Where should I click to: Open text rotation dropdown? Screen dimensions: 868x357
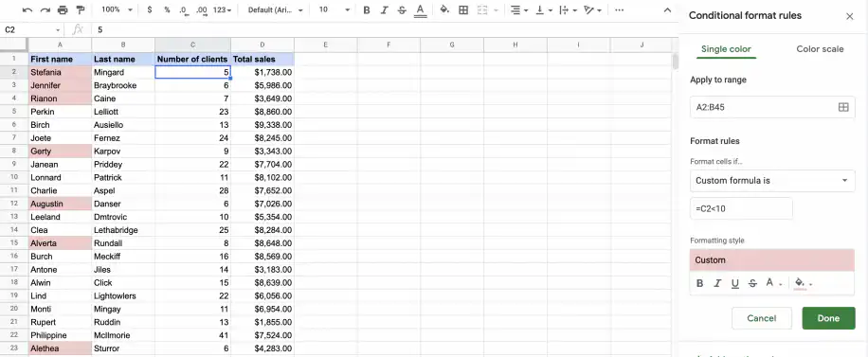593,10
